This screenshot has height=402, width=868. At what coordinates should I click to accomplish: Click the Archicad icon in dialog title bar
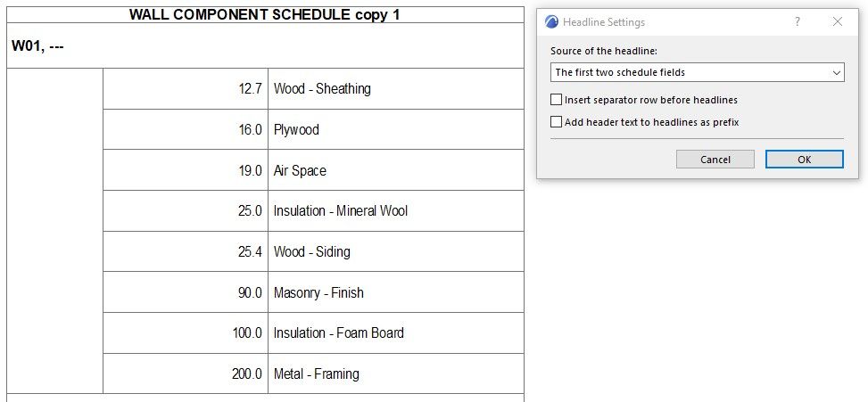point(551,22)
